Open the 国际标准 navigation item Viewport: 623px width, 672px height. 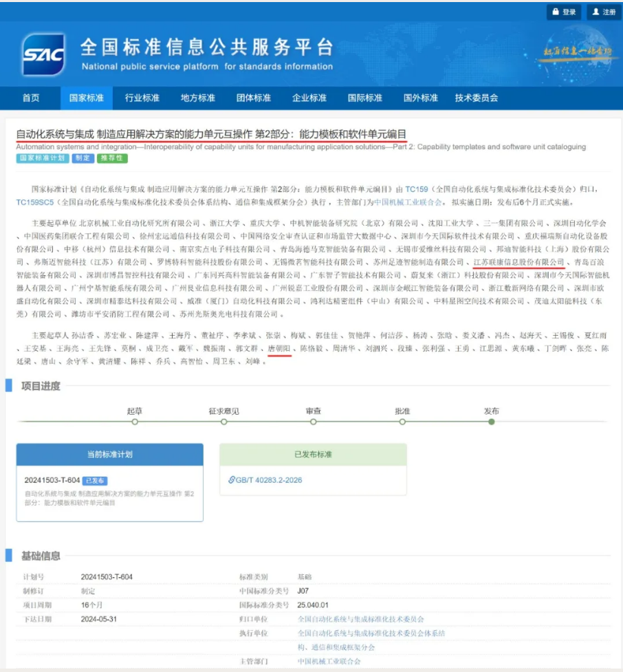(365, 98)
